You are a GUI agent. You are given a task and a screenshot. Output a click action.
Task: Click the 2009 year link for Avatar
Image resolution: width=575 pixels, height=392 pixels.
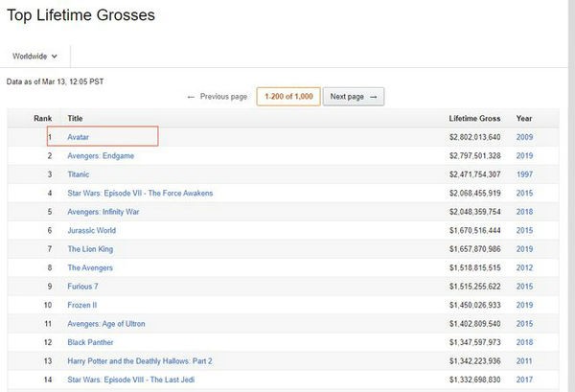click(524, 137)
